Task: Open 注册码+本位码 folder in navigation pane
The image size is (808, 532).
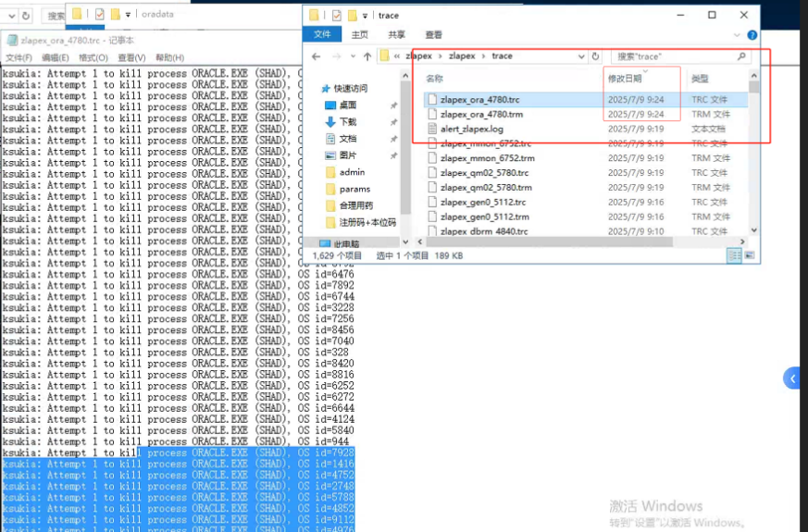Action: coord(367,222)
